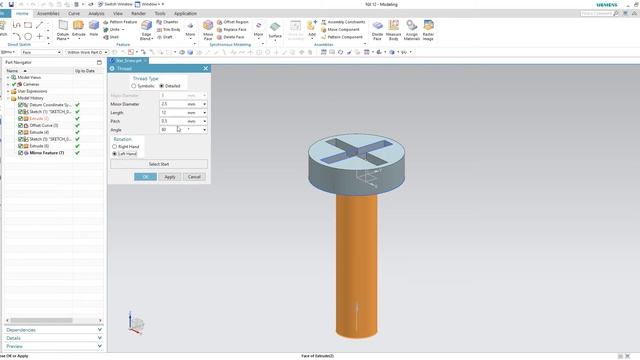Image resolution: width=640 pixels, height=360 pixels.
Task: Open the Raster Image tool
Action: tap(428, 29)
